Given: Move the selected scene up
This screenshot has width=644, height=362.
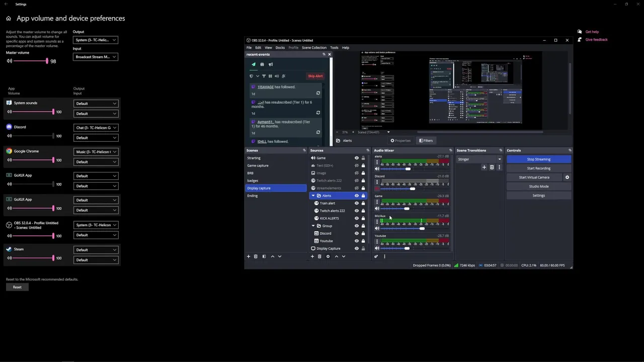Looking at the screenshot, I should click(273, 256).
